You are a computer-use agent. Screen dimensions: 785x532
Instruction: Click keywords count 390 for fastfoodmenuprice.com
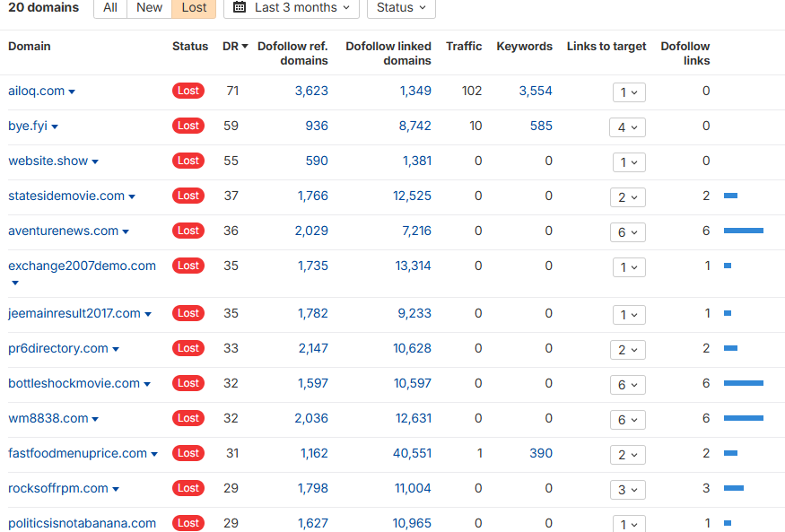[x=540, y=453]
